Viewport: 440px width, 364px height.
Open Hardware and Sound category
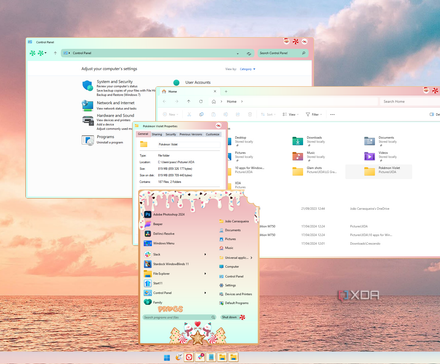coord(115,116)
